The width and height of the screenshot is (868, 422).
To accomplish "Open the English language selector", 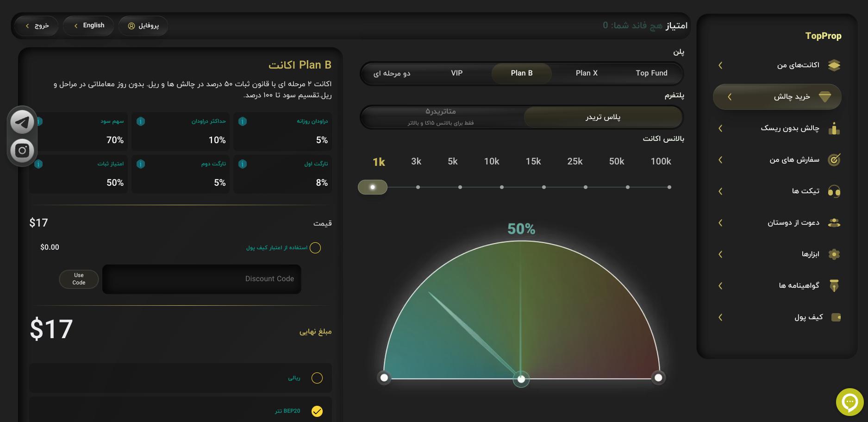I will click(89, 25).
